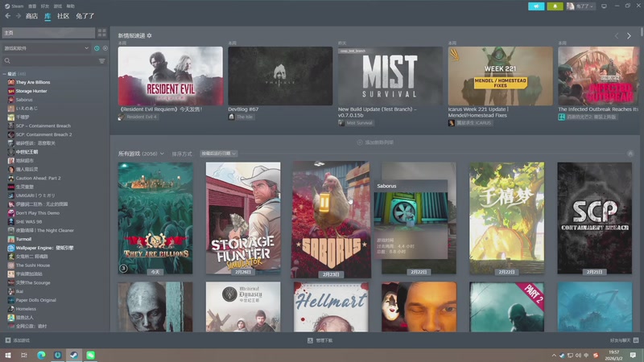Toggle the ready-to-play filter icon

pos(105,48)
